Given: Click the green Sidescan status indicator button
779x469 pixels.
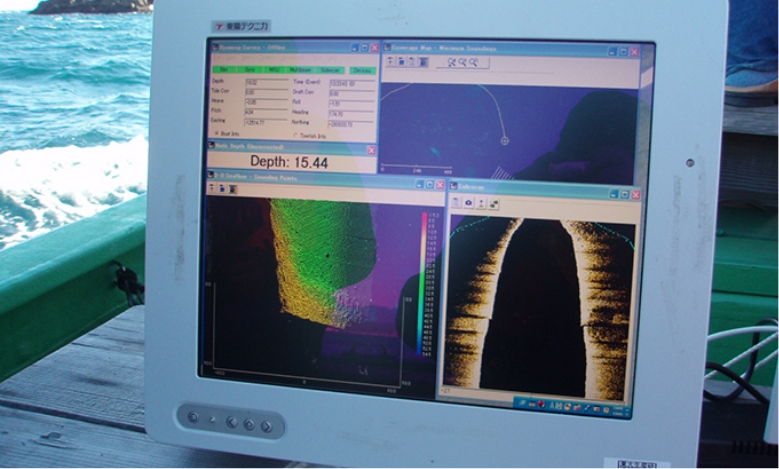Looking at the screenshot, I should pyautogui.click(x=330, y=71).
